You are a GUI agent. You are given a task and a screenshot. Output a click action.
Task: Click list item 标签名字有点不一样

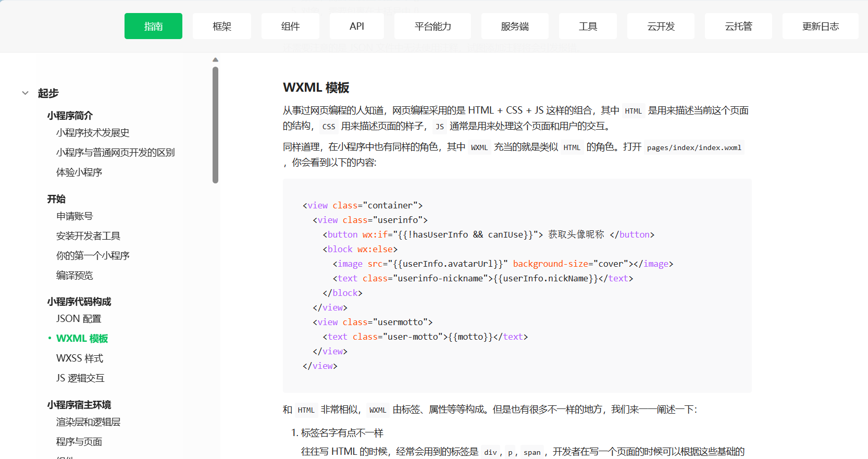tap(342, 433)
